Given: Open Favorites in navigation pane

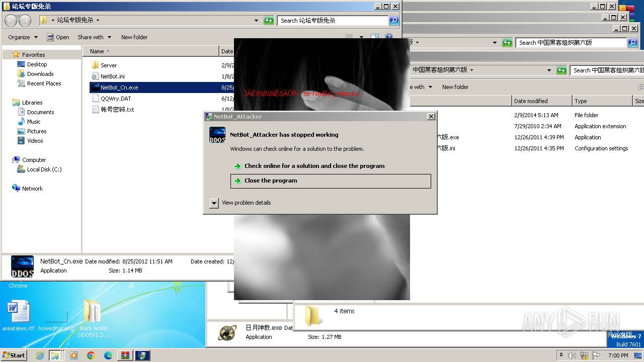Looking at the screenshot, I should [x=33, y=55].
